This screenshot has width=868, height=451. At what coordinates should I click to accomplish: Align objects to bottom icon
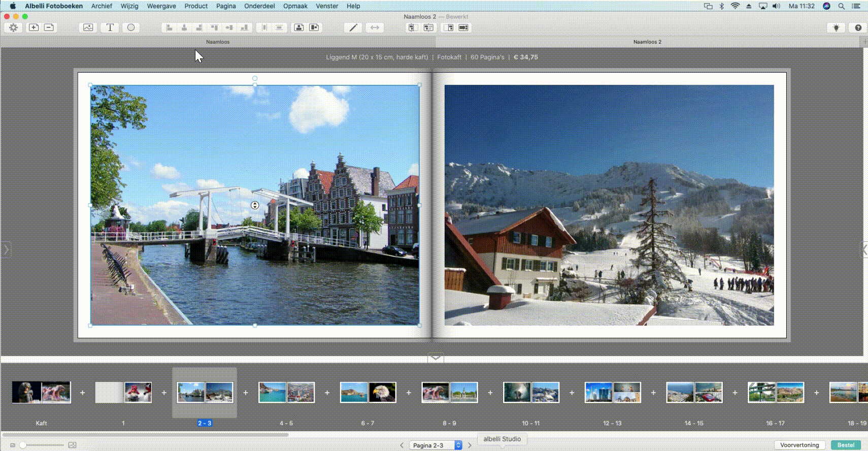[x=245, y=27]
